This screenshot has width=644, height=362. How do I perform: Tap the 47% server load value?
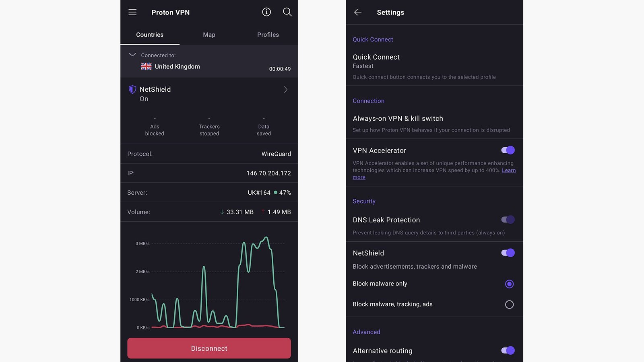(x=285, y=192)
